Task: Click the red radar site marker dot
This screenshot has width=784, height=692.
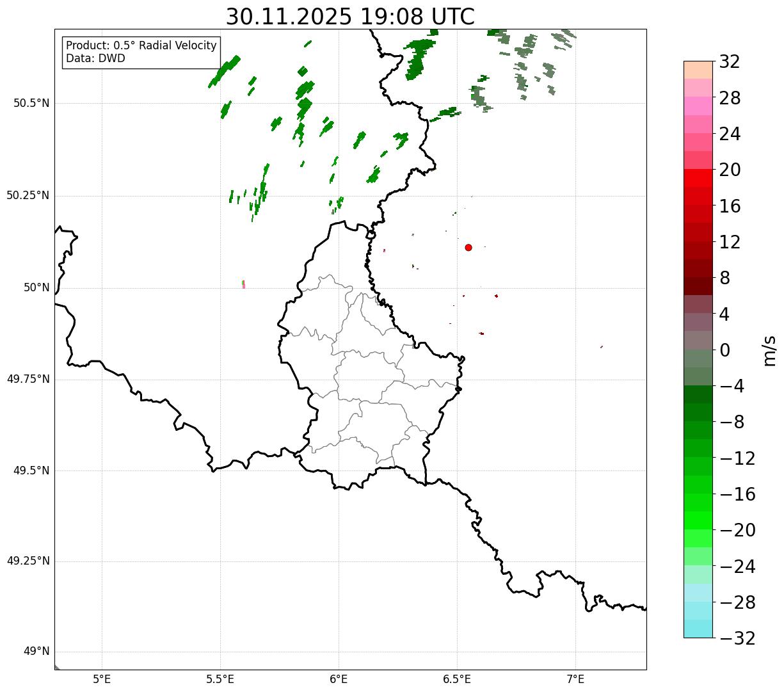Action: click(468, 247)
